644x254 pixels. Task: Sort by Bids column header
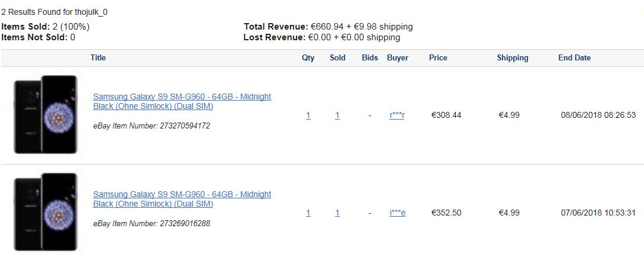point(369,58)
